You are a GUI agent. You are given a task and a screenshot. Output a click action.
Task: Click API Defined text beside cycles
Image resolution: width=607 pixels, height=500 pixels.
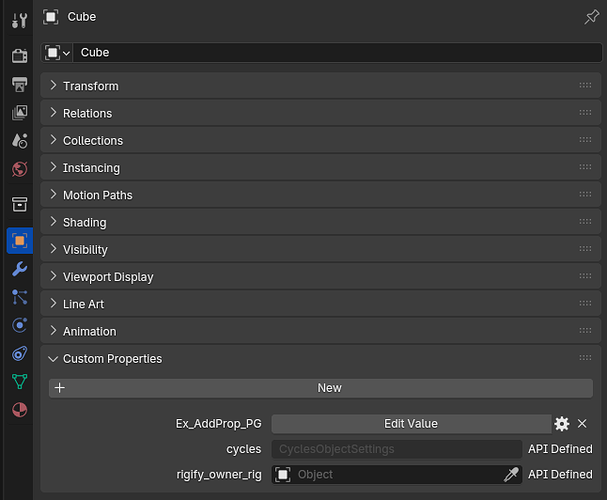pyautogui.click(x=560, y=449)
